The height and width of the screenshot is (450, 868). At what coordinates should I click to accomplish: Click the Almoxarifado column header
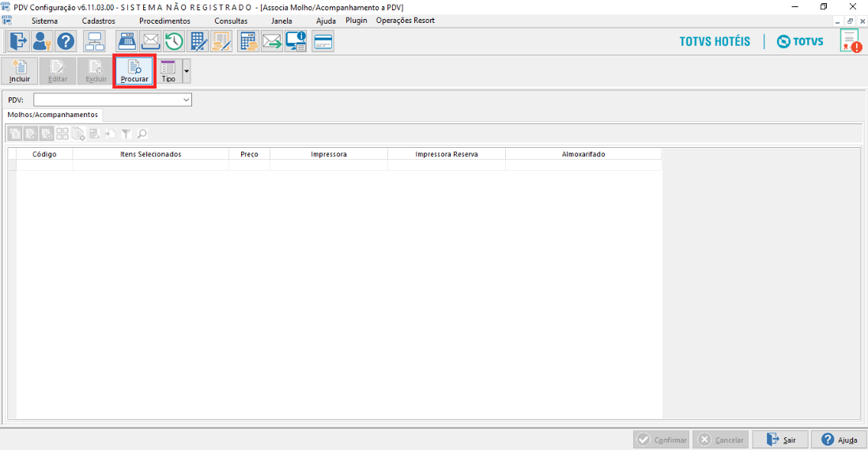[x=583, y=154]
